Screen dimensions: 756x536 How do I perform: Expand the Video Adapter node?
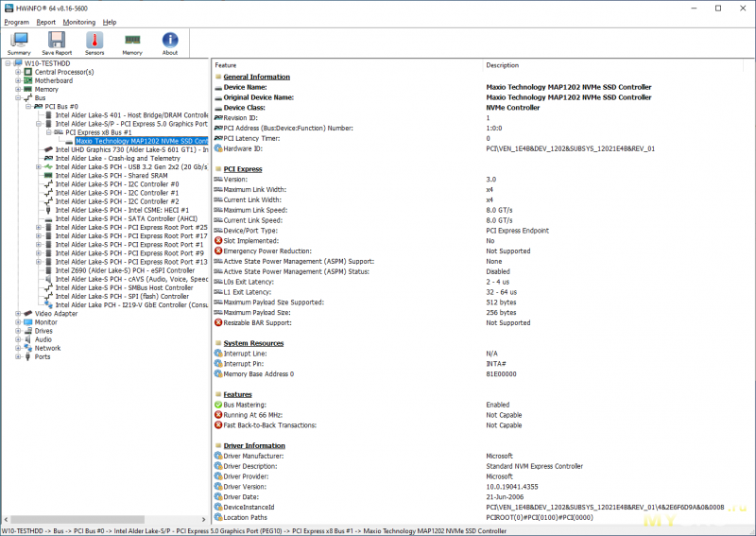coord(18,314)
